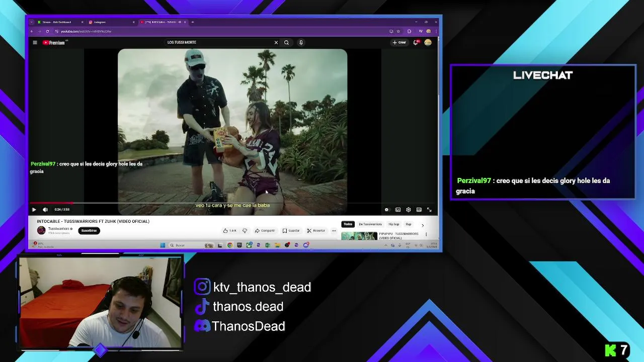Clear the search box text with X
The image size is (644, 362).
click(276, 43)
